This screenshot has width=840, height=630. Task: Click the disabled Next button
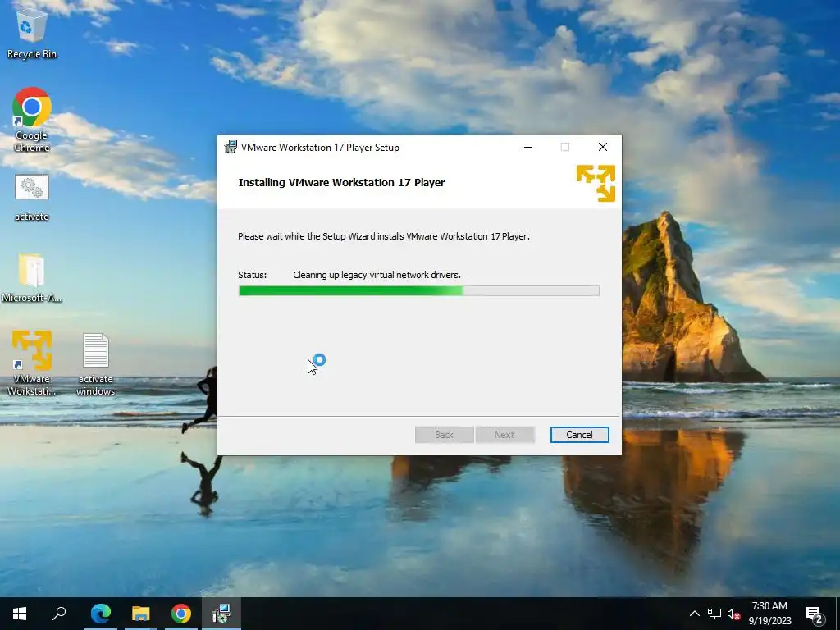[x=504, y=435]
